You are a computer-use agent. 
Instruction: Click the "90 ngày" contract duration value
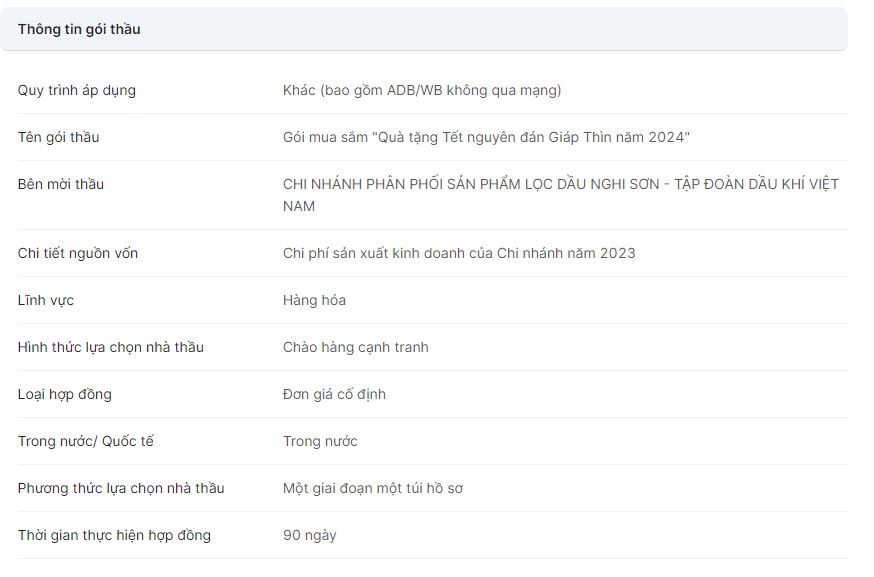click(310, 535)
